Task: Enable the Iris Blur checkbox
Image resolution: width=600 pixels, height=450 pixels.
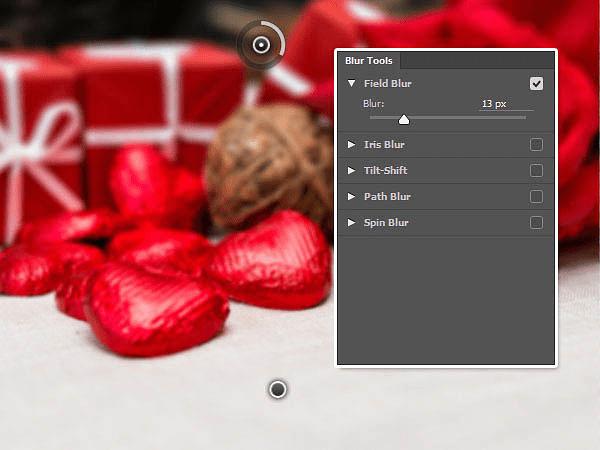Action: 536,145
